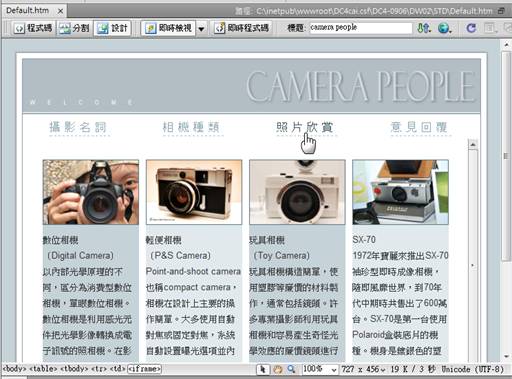Click the 攝影名詞 navigation link
This screenshot has height=379, width=512.
coord(78,127)
